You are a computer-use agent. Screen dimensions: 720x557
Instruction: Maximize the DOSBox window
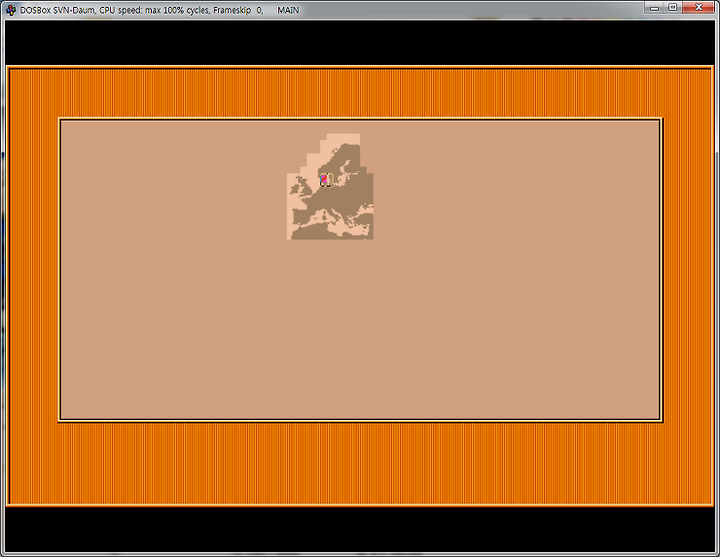tap(673, 8)
